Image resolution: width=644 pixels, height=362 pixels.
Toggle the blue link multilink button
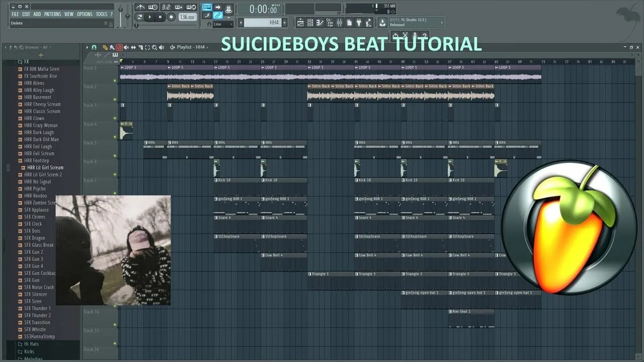point(218,16)
